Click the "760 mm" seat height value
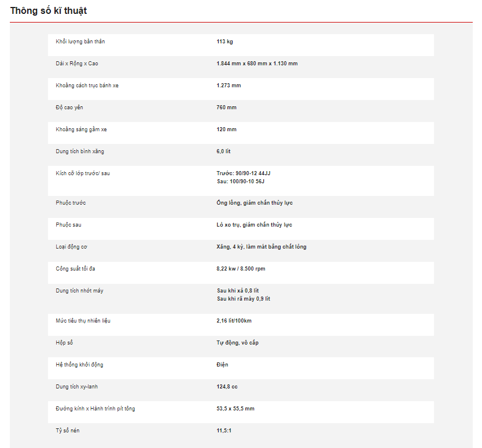Screen dimensions: 482x448 pos(226,108)
